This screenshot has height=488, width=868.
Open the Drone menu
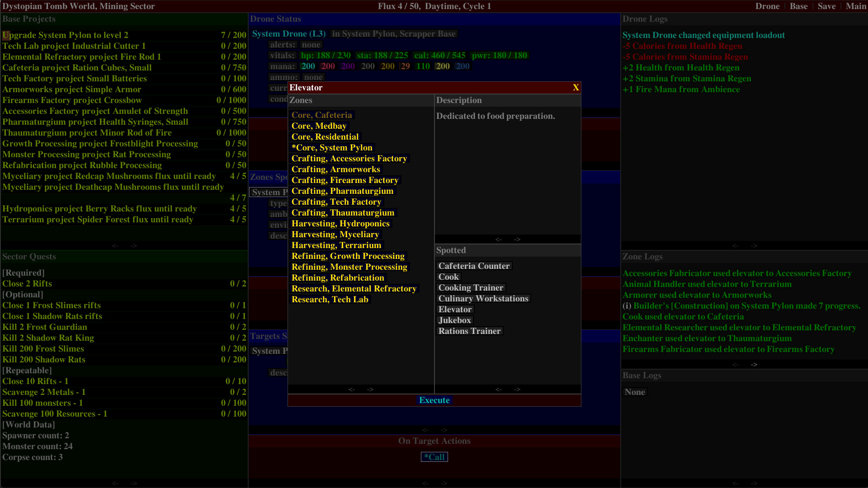tap(767, 6)
